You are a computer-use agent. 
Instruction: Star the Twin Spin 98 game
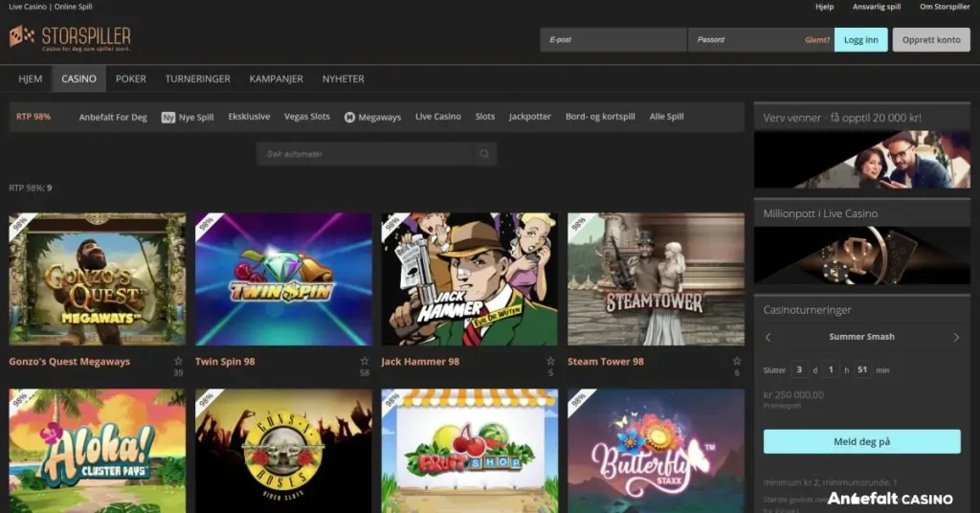[364, 361]
